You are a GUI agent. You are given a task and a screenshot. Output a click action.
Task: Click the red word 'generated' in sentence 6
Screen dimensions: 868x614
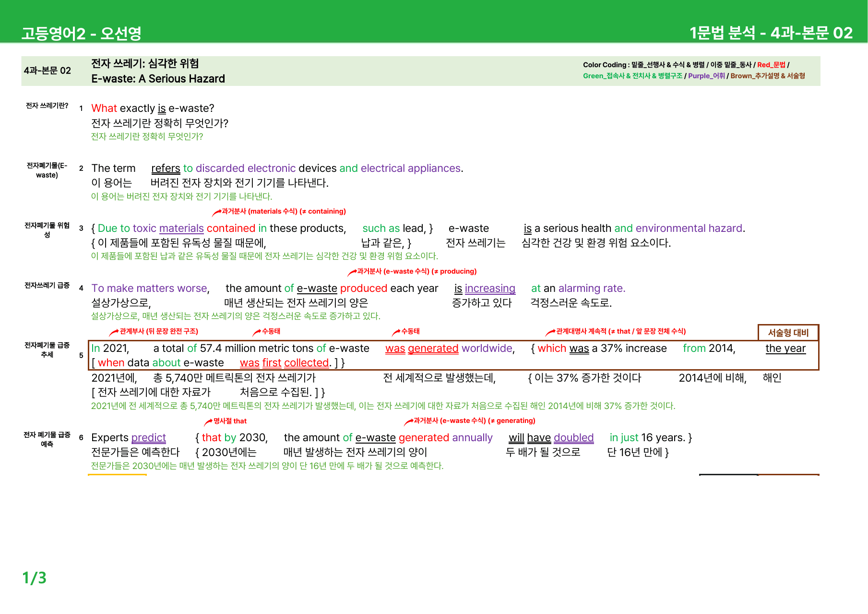[424, 438]
